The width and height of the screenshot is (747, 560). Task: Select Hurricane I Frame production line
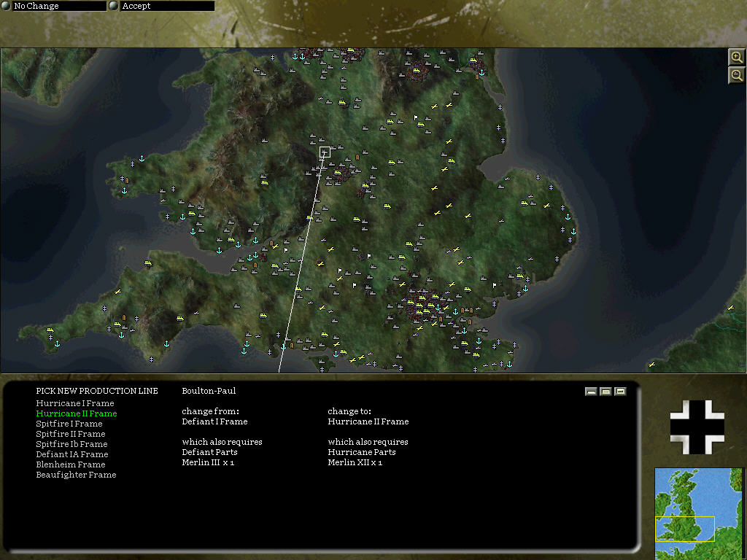[75, 403]
